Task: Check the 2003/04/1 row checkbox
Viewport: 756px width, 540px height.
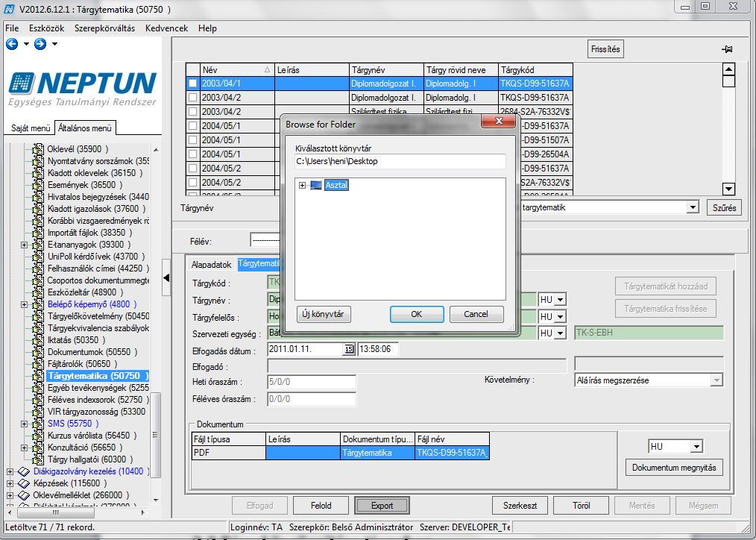Action: pyautogui.click(x=193, y=84)
